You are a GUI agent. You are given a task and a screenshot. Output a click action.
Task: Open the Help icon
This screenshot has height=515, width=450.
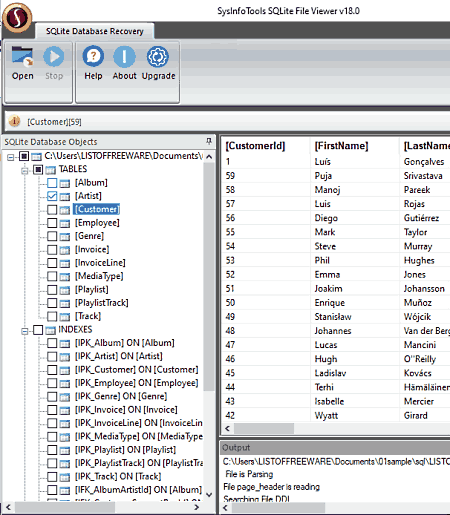(x=93, y=56)
